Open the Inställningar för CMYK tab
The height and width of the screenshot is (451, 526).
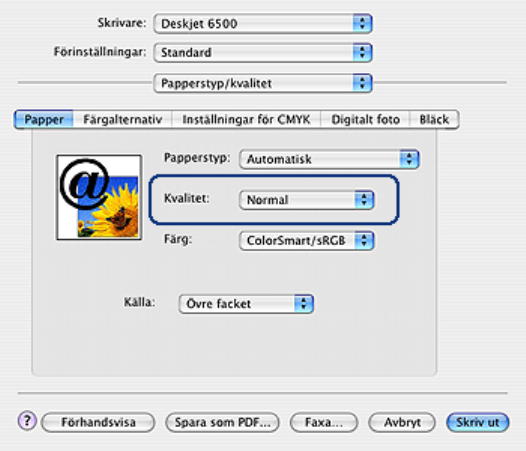tap(246, 119)
